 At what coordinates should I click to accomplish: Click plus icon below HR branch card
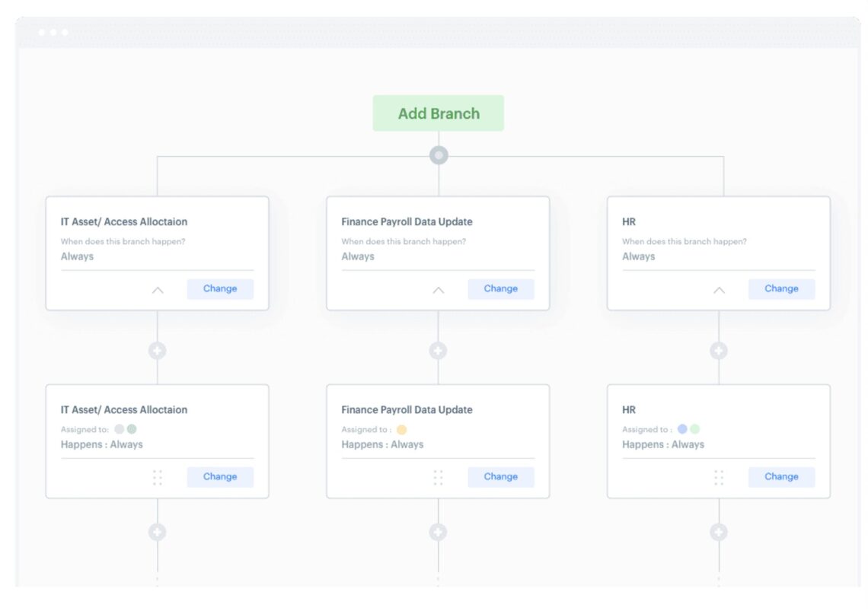point(719,351)
